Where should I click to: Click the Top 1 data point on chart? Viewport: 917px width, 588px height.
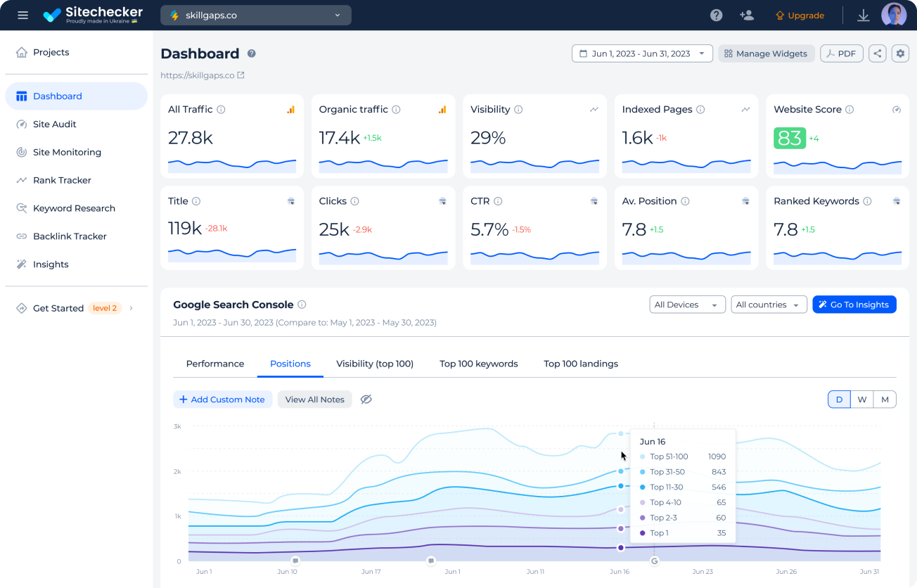coord(621,547)
